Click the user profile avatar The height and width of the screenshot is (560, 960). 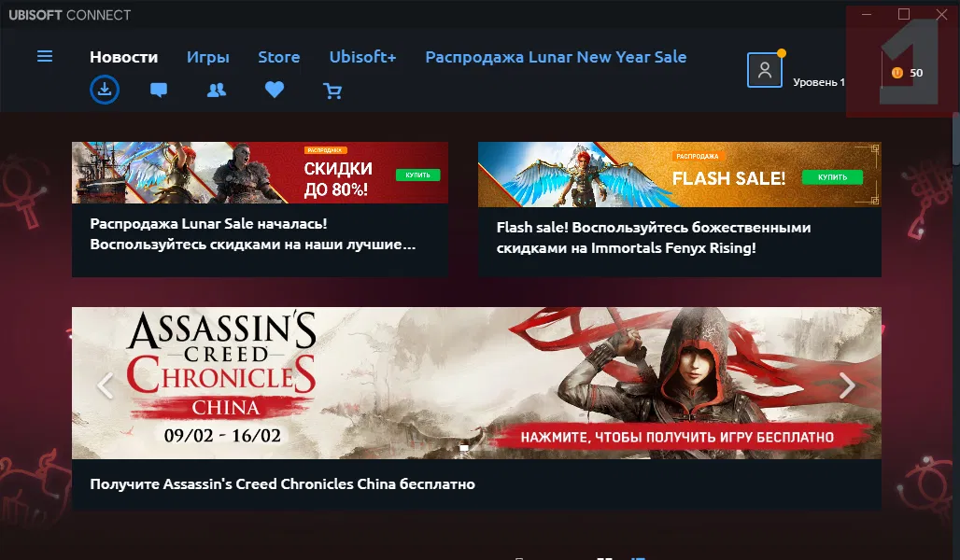point(765,70)
